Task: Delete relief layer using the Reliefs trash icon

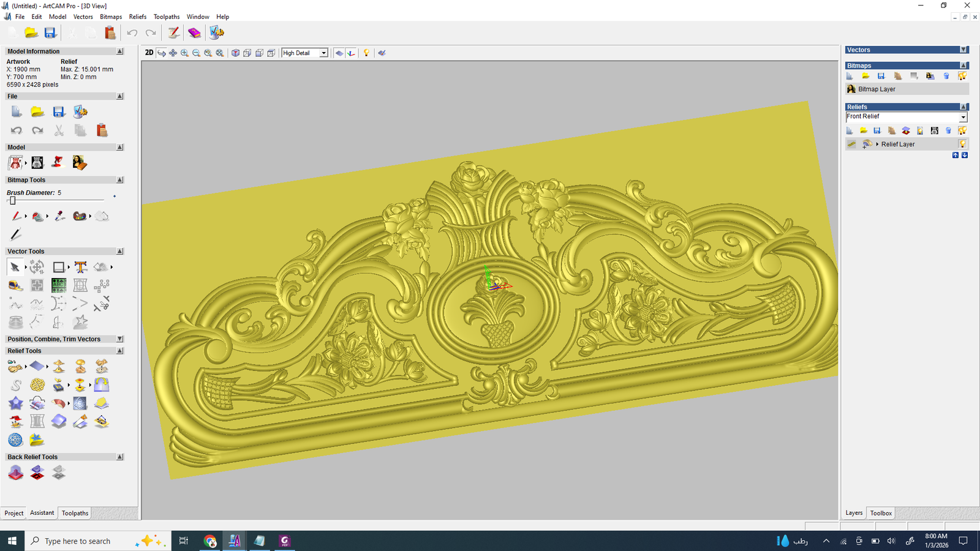Action: coord(948,130)
